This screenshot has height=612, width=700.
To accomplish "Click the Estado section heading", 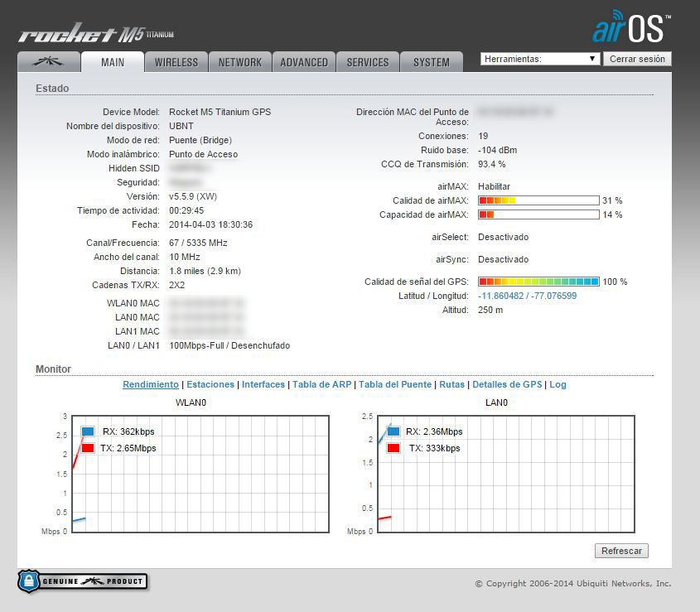I will pyautogui.click(x=52, y=89).
